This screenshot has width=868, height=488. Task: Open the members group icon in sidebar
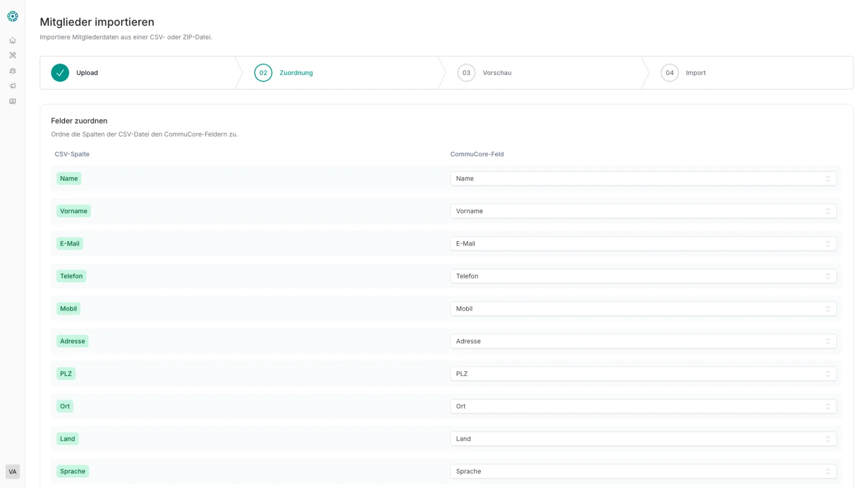pyautogui.click(x=12, y=71)
